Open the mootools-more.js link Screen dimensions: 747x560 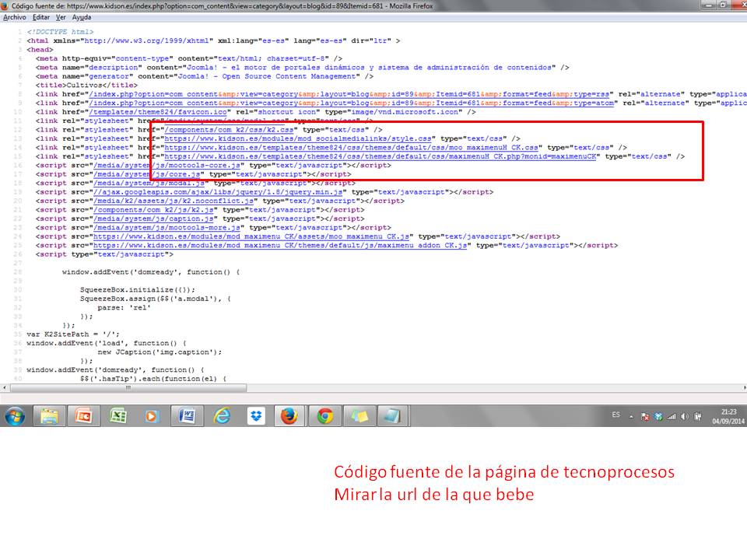pyautogui.click(x=167, y=228)
